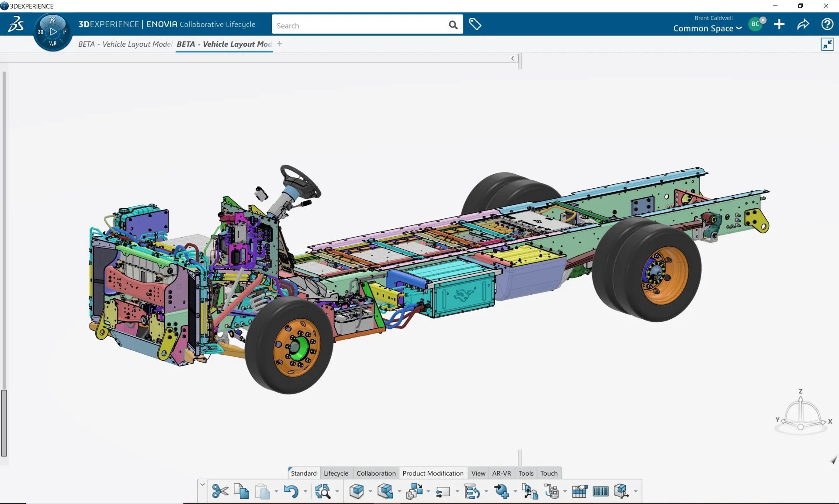Open a new tab with the plus button
The width and height of the screenshot is (839, 504).
pos(279,44)
